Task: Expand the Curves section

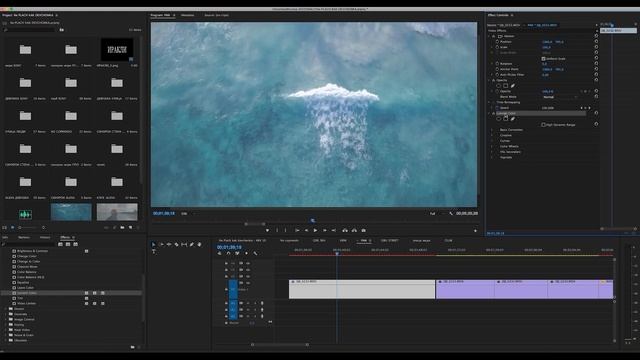Action: tap(492, 141)
